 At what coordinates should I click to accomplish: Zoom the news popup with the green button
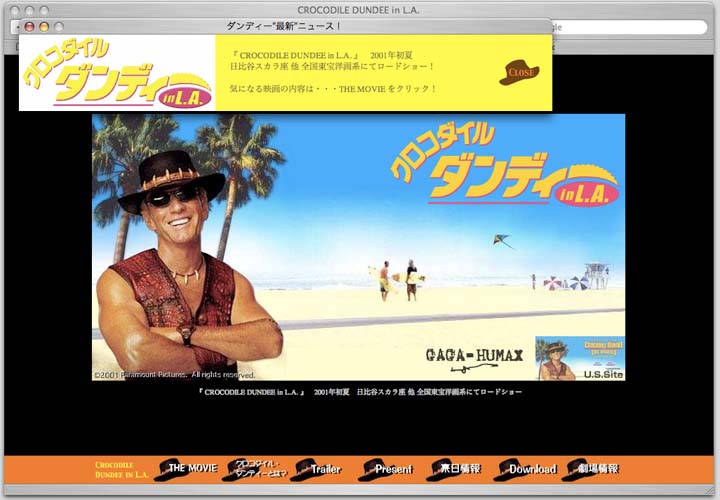coord(58,26)
